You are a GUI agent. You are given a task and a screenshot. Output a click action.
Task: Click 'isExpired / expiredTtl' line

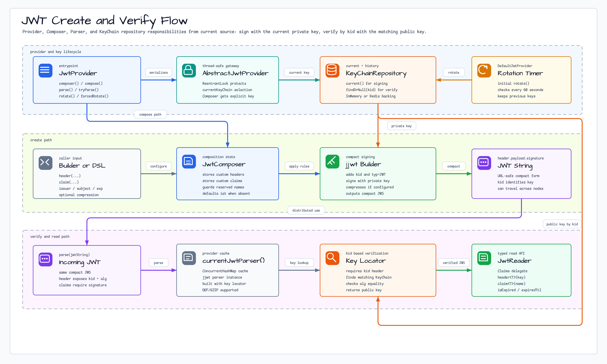[x=519, y=290]
